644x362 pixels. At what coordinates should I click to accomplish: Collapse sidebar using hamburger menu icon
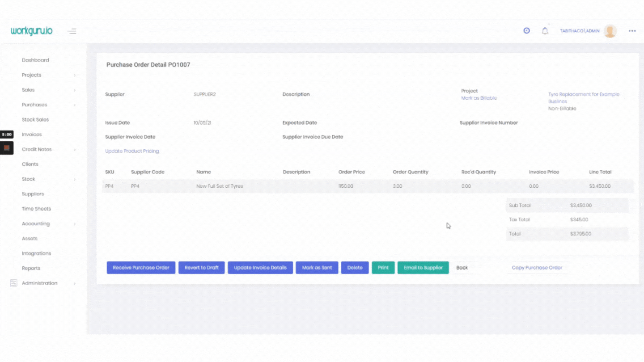tap(72, 31)
